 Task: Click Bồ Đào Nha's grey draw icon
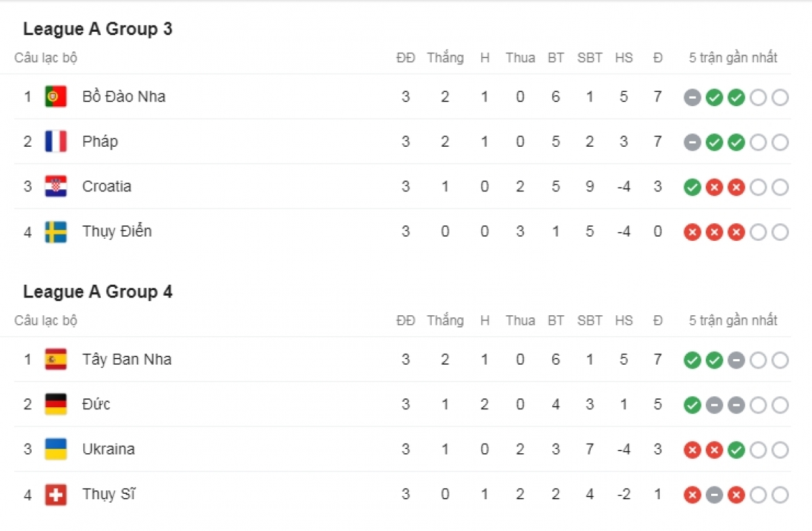692,97
